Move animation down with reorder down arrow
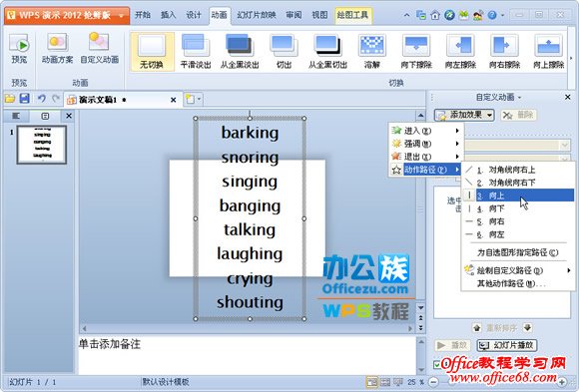This screenshot has height=392, width=579. (528, 328)
